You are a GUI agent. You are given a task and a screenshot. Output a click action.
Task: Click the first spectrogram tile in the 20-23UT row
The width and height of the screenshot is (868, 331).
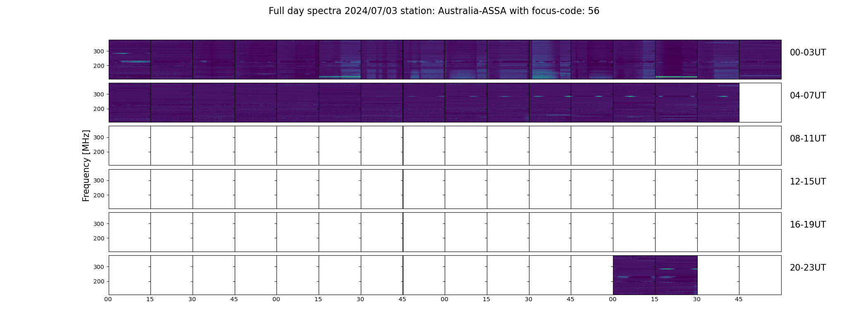click(634, 275)
